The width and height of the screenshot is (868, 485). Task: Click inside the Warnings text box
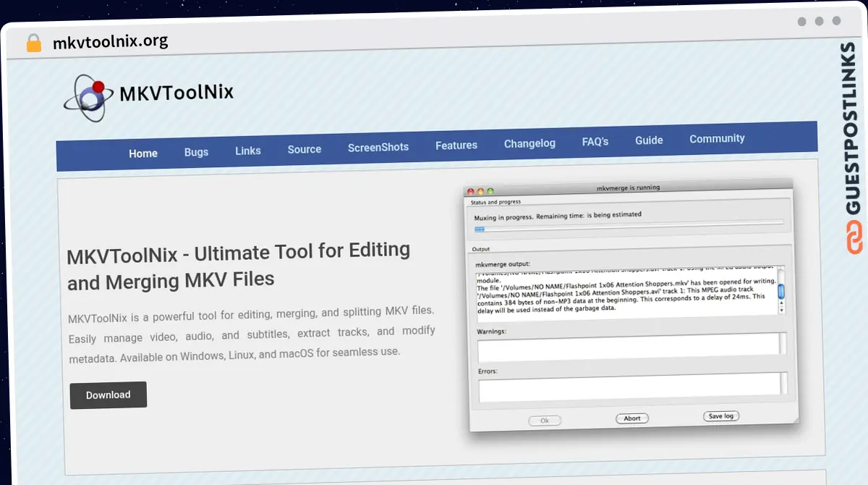(626, 346)
